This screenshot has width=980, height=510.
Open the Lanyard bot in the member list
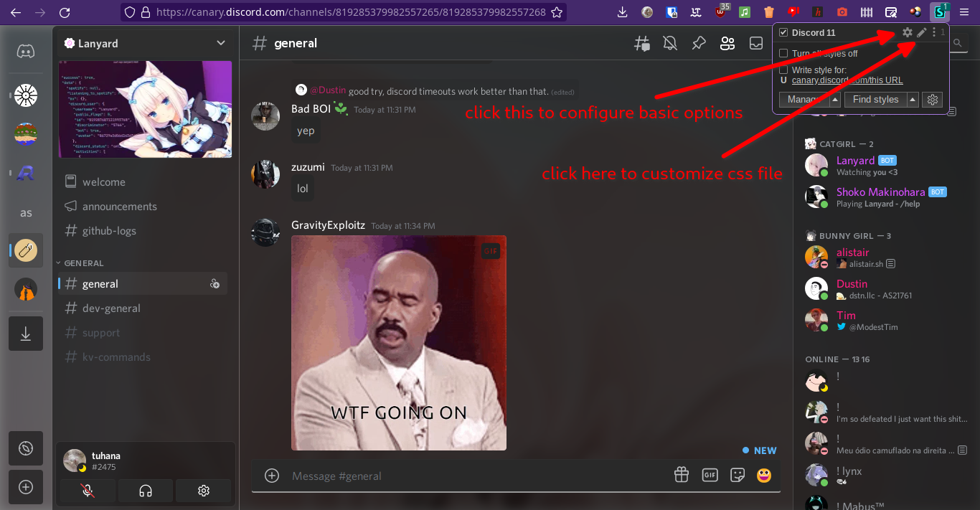887,166
